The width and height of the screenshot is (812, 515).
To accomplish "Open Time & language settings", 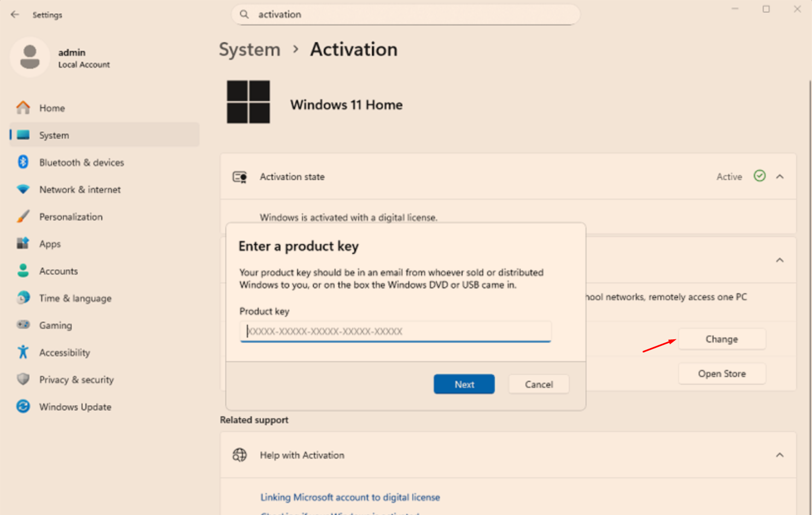I will click(x=75, y=298).
